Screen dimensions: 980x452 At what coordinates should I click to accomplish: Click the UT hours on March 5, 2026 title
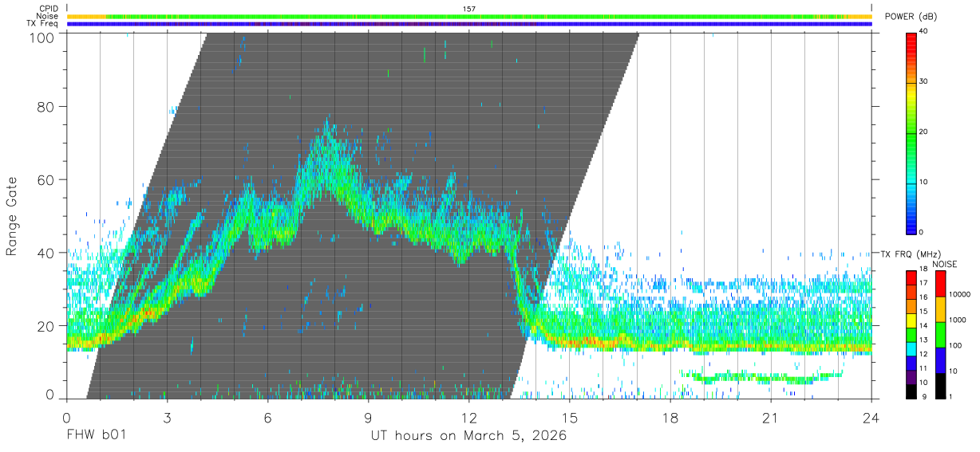tap(468, 436)
